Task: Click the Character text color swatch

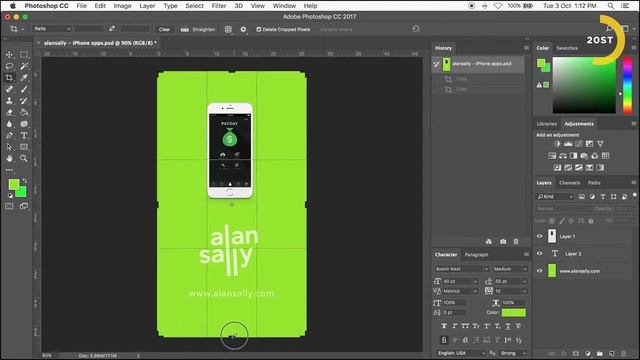Action: click(513, 313)
